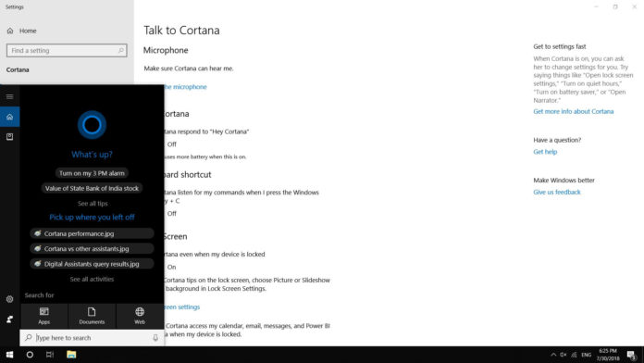Open Cortana vs other assistants.jpg activity

point(92,249)
